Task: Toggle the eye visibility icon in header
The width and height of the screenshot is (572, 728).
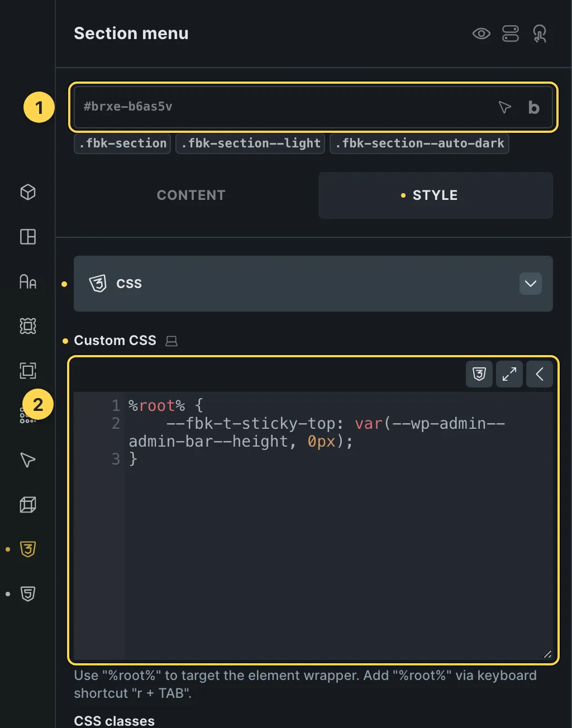Action: [x=481, y=34]
